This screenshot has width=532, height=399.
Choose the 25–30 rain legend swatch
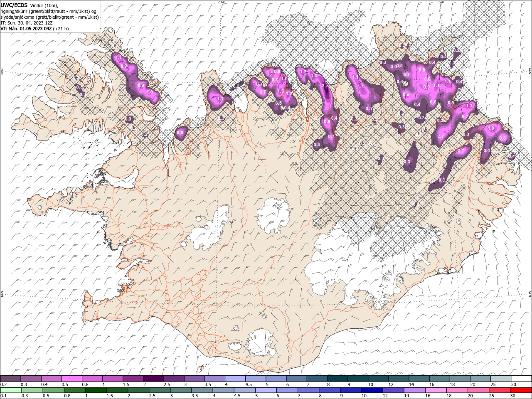click(499, 390)
